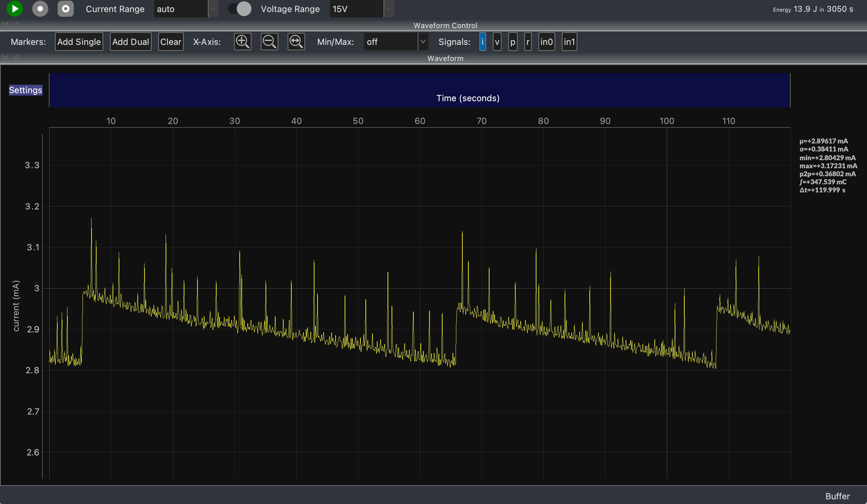The width and height of the screenshot is (867, 504).
Task: Toggle the power signal p
Action: [x=513, y=42]
